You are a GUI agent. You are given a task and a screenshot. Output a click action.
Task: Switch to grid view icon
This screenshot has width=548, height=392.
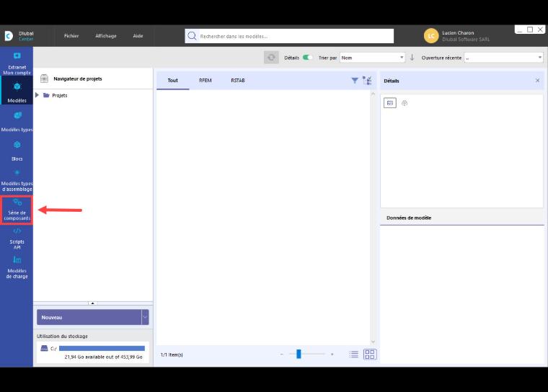(x=370, y=355)
